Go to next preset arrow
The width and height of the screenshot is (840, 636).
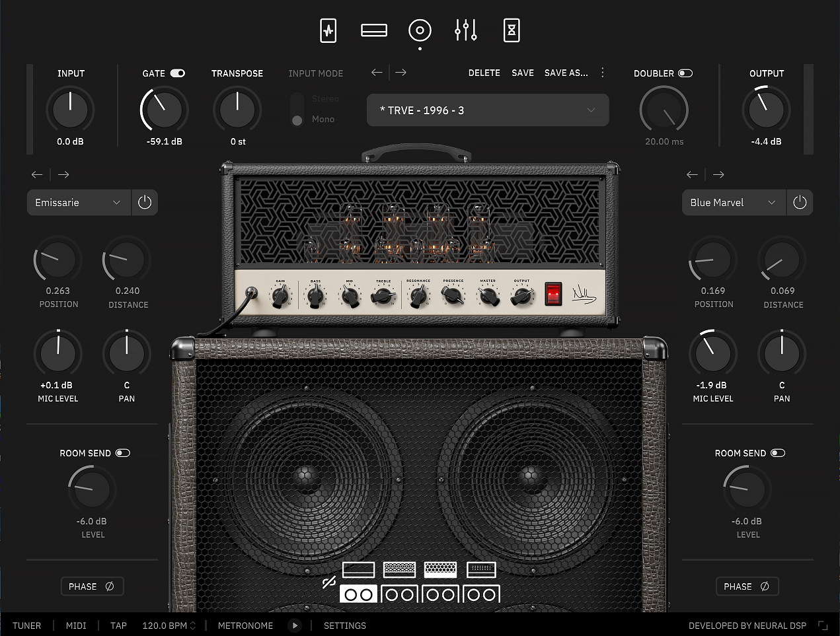click(x=401, y=73)
